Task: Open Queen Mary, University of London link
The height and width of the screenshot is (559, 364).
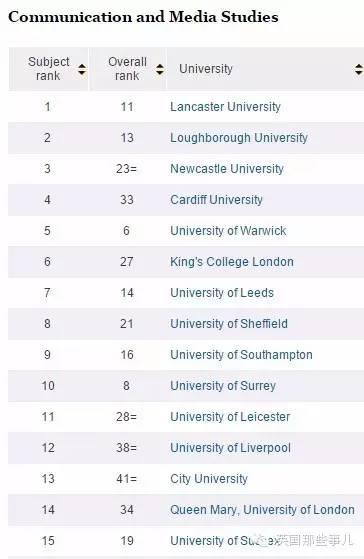Action: tap(262, 510)
